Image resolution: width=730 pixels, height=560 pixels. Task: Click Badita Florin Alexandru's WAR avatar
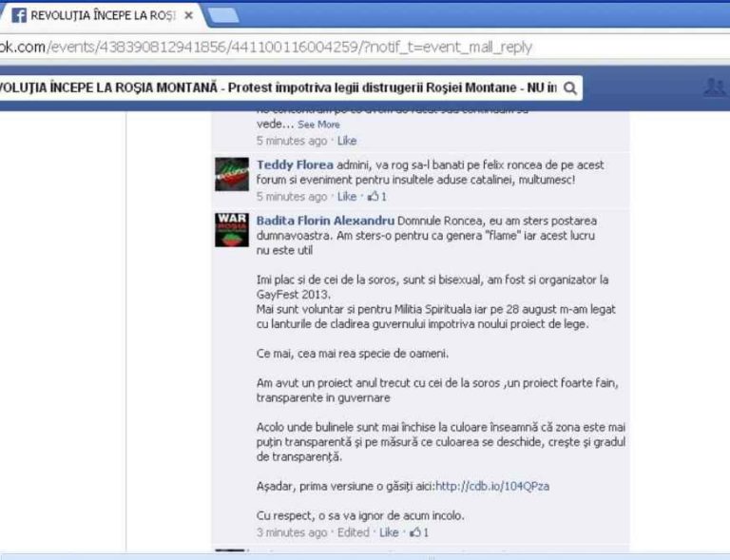232,230
